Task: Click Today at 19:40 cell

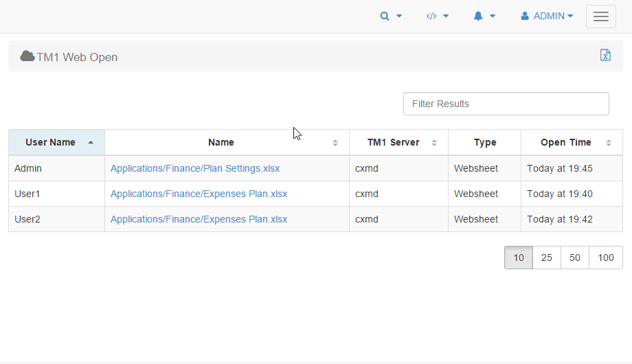Action: coord(572,194)
